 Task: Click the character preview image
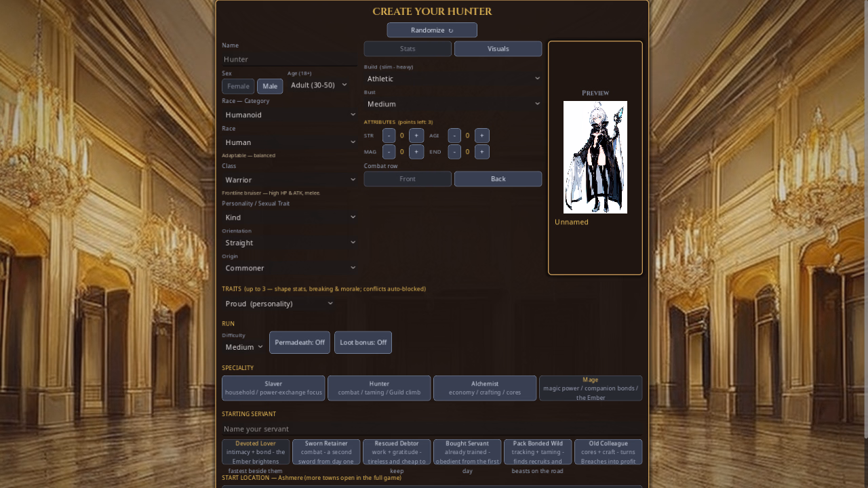point(595,157)
